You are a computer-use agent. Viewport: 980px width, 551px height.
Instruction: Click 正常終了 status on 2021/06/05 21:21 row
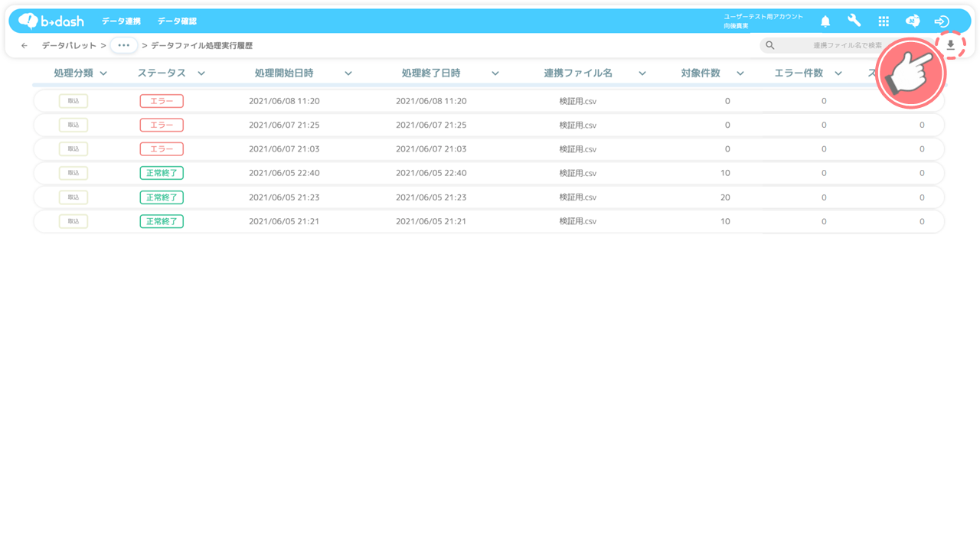coord(162,221)
